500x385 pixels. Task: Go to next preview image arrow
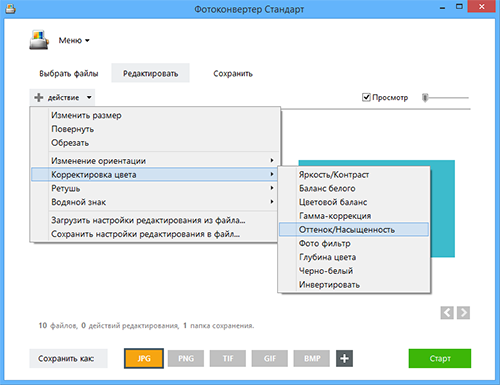463,313
